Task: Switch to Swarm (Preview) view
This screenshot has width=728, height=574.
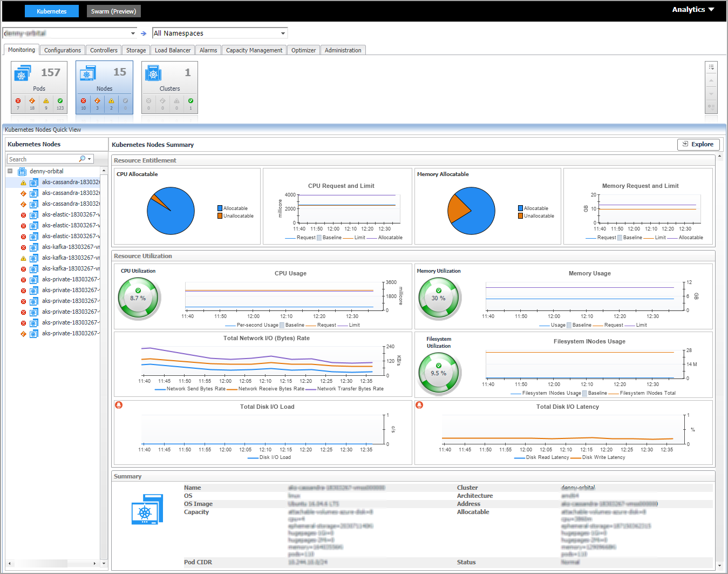Action: click(x=113, y=11)
